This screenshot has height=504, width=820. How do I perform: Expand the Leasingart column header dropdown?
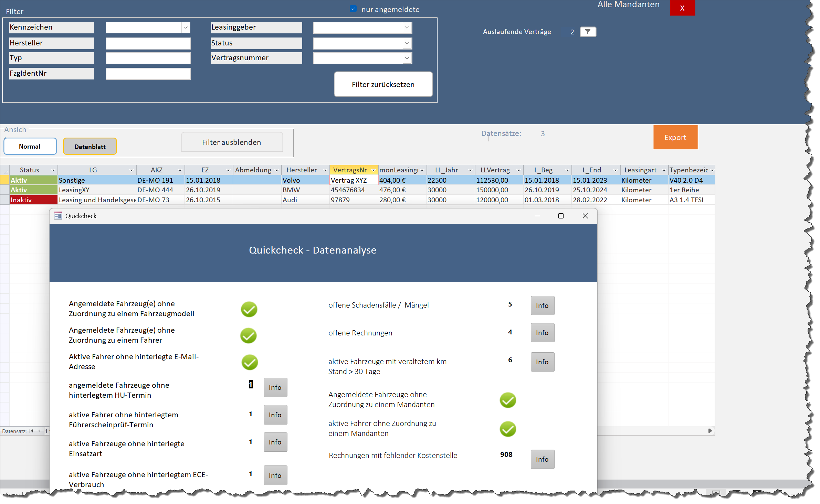click(x=664, y=170)
